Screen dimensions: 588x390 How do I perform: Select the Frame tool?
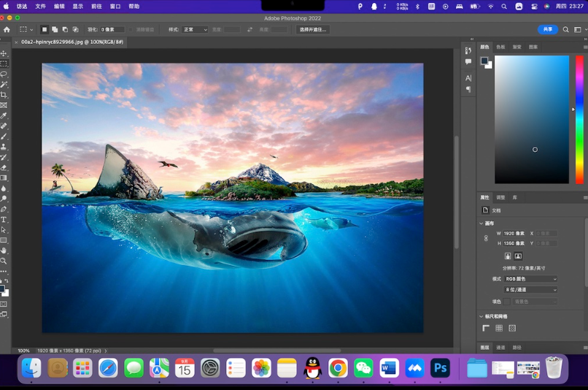coord(4,105)
